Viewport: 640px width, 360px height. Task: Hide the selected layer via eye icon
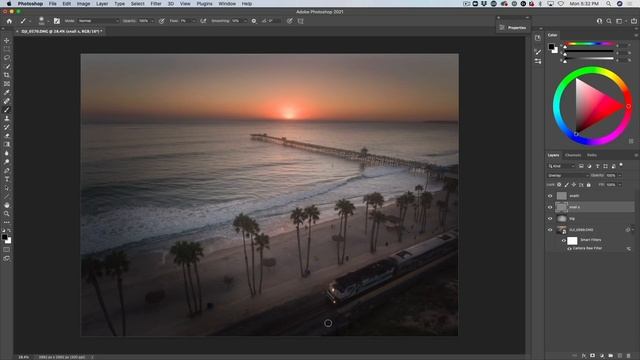tap(550, 207)
